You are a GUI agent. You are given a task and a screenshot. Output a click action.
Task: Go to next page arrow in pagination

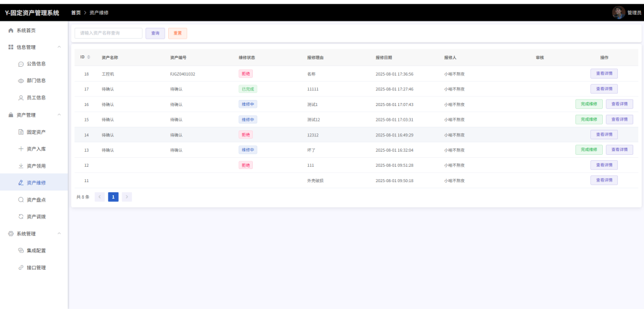coord(127,197)
